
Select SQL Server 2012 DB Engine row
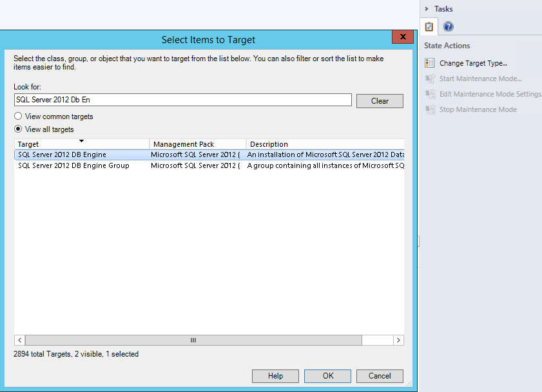[209, 154]
